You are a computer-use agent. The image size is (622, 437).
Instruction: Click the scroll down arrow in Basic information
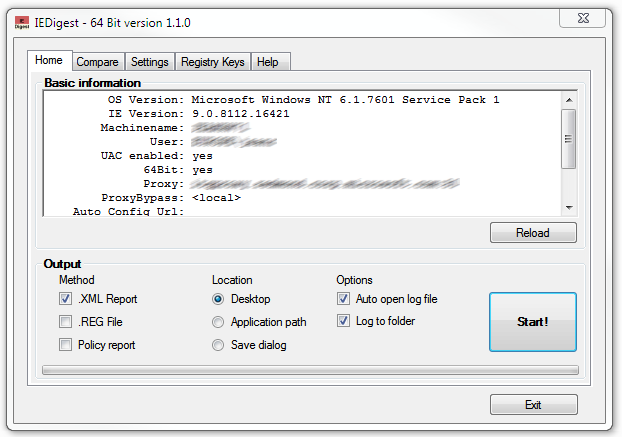point(569,208)
